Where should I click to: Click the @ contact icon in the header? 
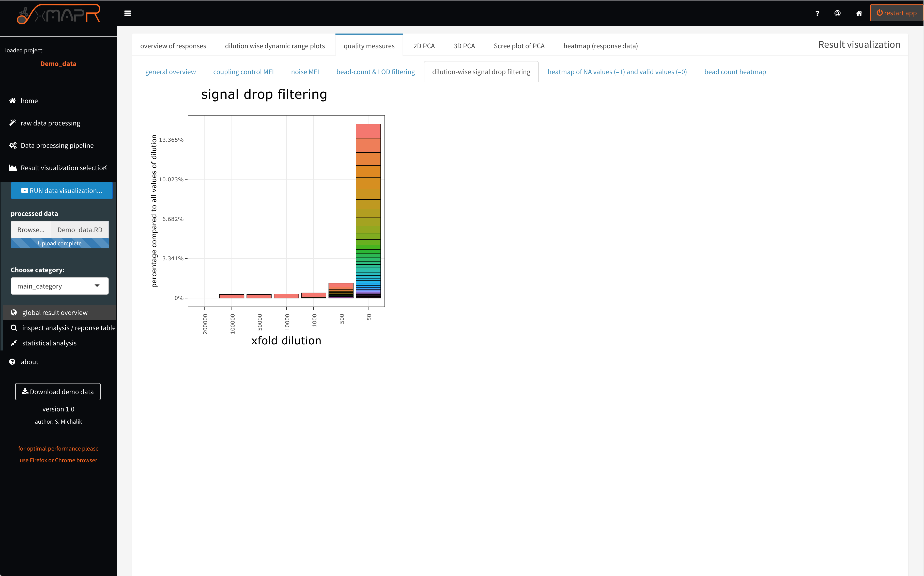tap(838, 13)
